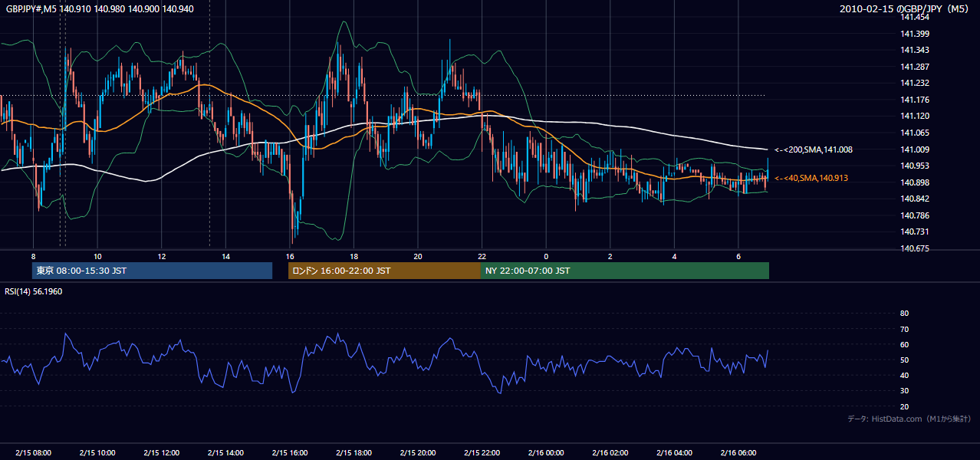Viewport: 980px width, 460px height.
Task: Click the price axis value 141.232
Action: coord(915,83)
